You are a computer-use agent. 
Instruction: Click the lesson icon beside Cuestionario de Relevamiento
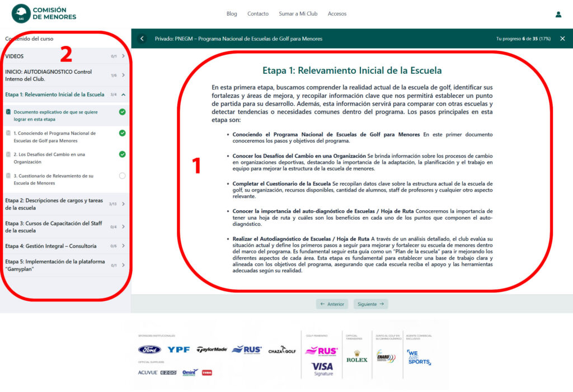8,176
